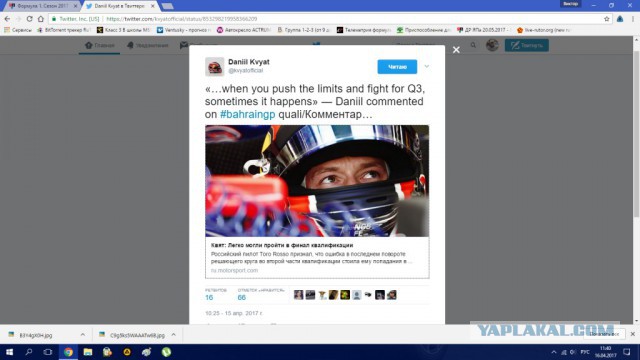
Task: Bookmark this page with the star icon
Action: click(x=607, y=19)
